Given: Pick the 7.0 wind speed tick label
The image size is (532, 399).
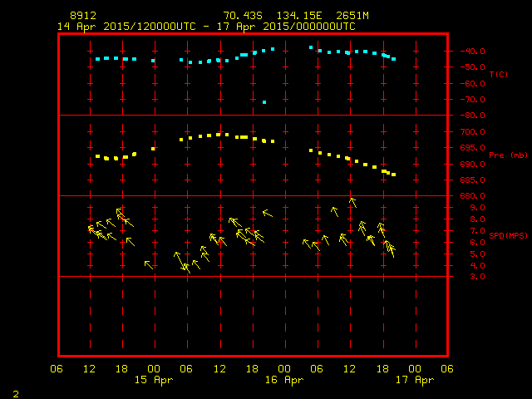Looking at the screenshot, I should [x=477, y=231].
